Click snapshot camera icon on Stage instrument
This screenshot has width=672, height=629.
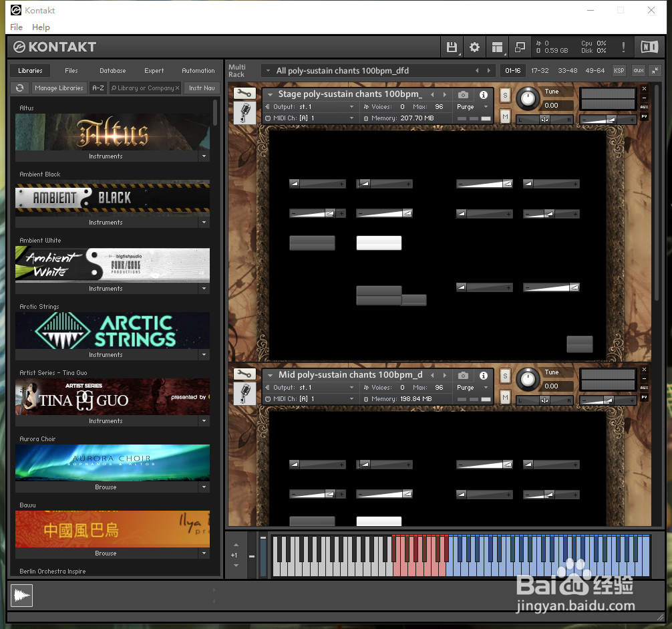pos(463,95)
